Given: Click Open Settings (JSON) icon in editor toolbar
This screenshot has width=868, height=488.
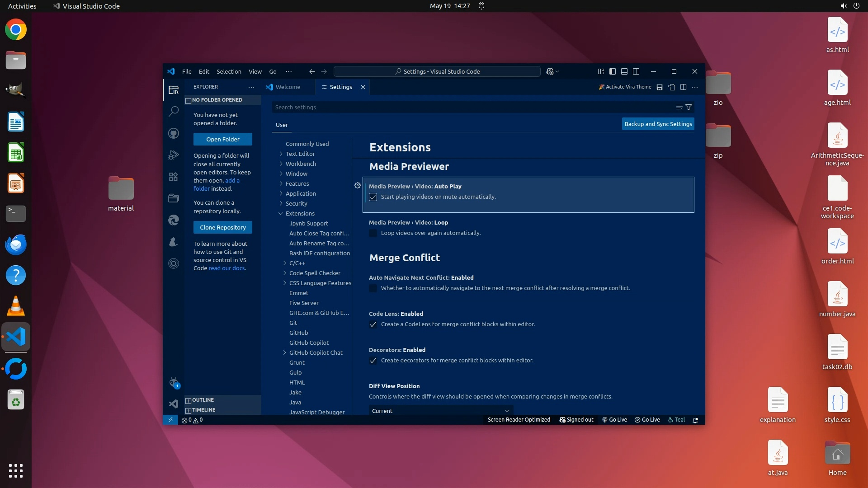Looking at the screenshot, I should coord(672,87).
